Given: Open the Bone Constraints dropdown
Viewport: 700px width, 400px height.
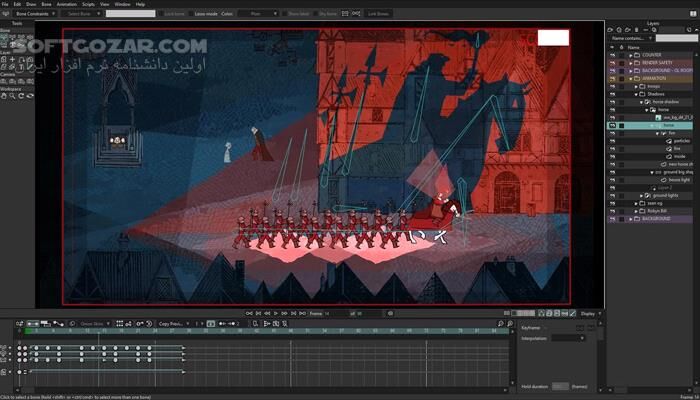Looking at the screenshot, I should click(x=34, y=14).
